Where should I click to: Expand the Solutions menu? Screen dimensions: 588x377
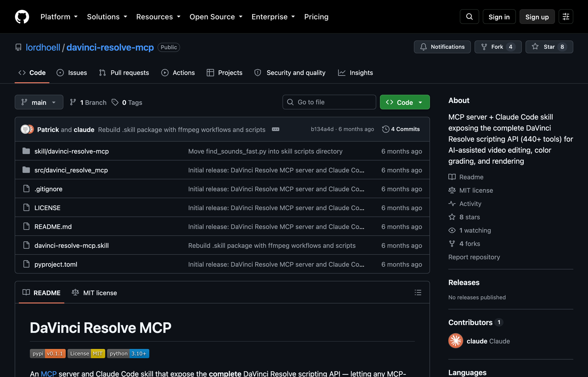coord(107,17)
